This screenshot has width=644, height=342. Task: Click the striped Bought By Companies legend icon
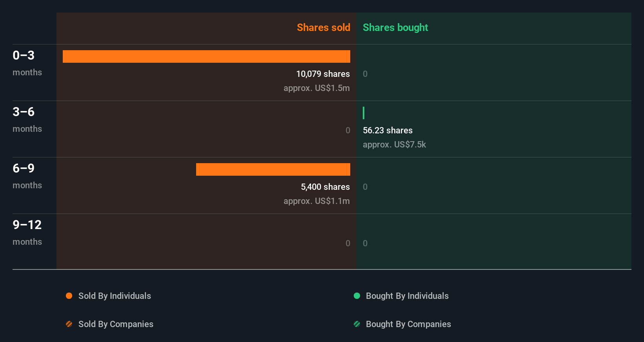click(x=357, y=324)
